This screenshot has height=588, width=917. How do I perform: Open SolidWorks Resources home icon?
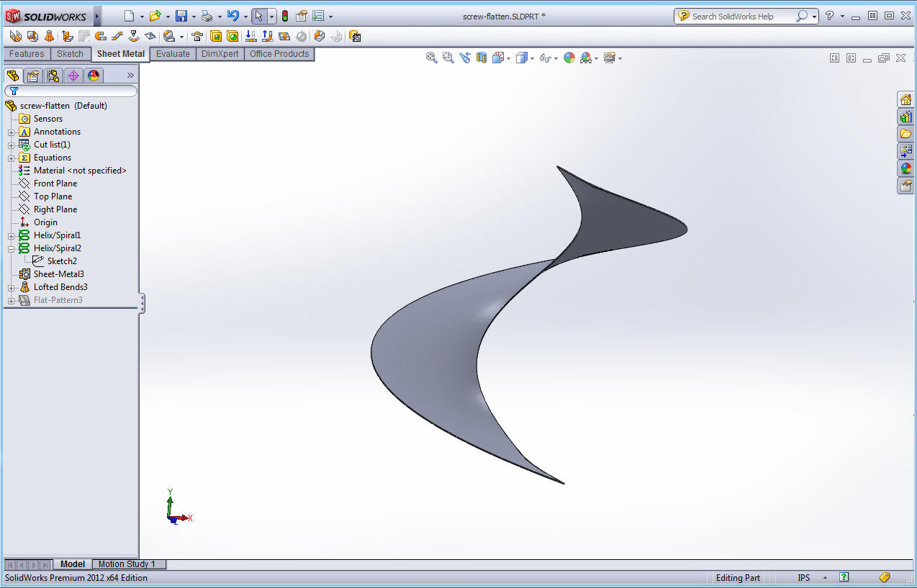tap(905, 99)
